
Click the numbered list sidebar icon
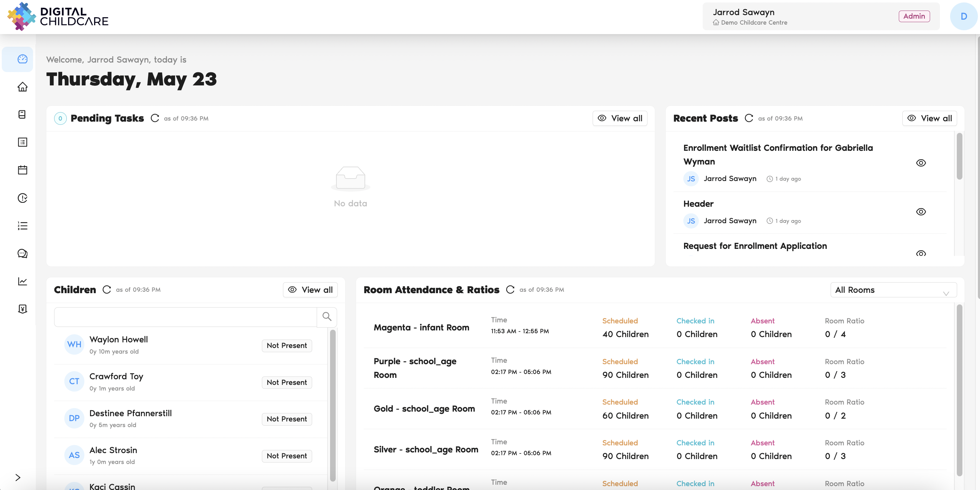coord(22,226)
